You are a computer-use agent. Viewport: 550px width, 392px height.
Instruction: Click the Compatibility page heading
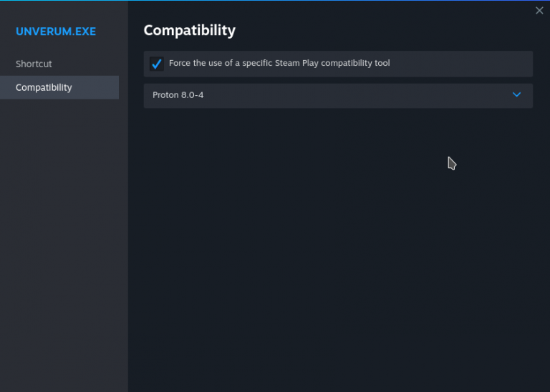coord(189,30)
